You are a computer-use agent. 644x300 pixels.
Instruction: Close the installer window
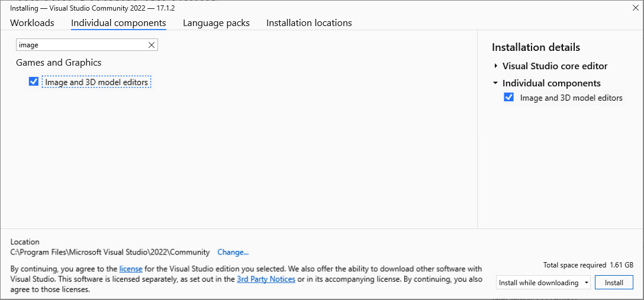point(635,7)
